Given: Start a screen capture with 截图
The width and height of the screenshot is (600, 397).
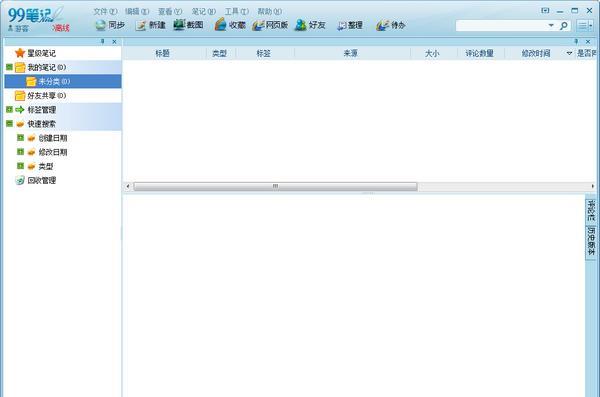Looking at the screenshot, I should tap(188, 25).
